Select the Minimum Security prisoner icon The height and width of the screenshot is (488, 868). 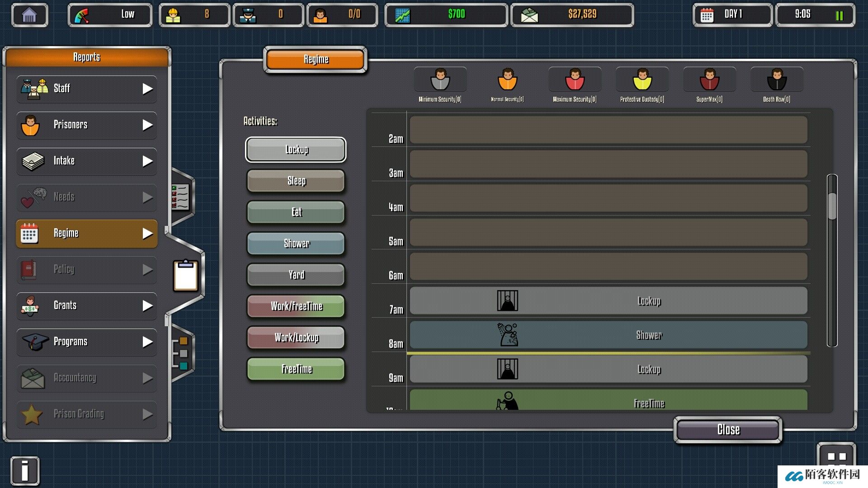point(440,80)
